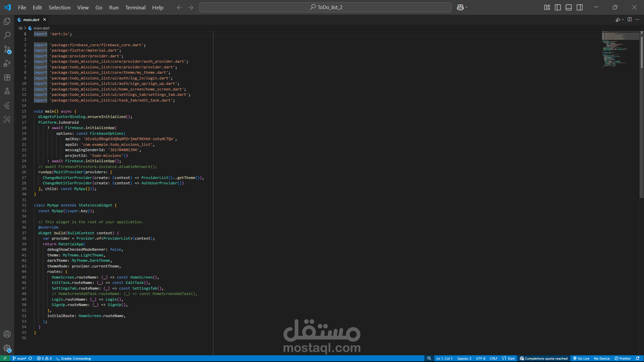
Task: Click the ToDo_list_2 command center search box
Action: (x=325, y=7)
